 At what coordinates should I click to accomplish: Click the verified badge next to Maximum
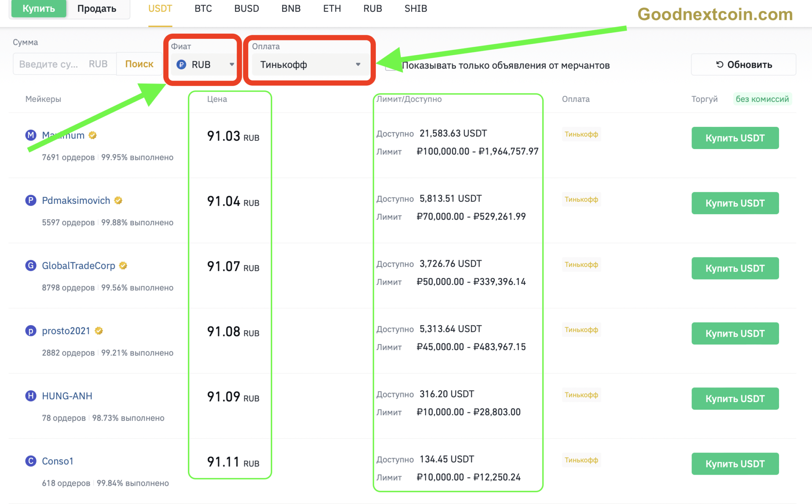[93, 135]
